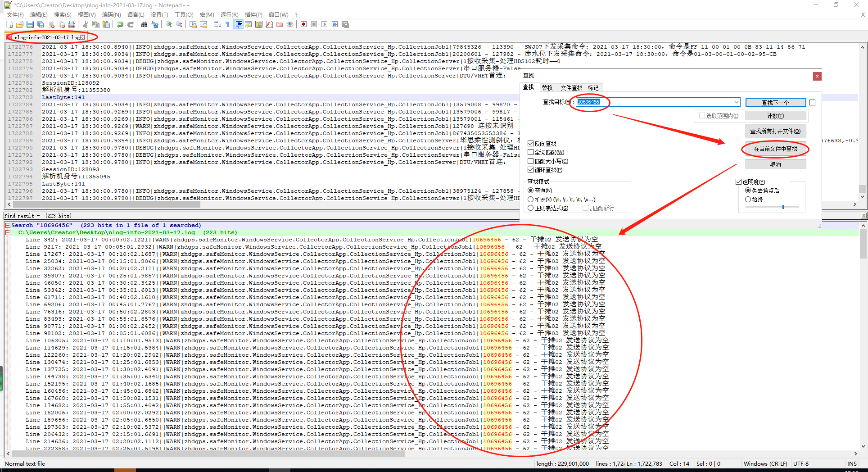
Task: Click the 计数(T) button
Action: pyautogui.click(x=775, y=116)
